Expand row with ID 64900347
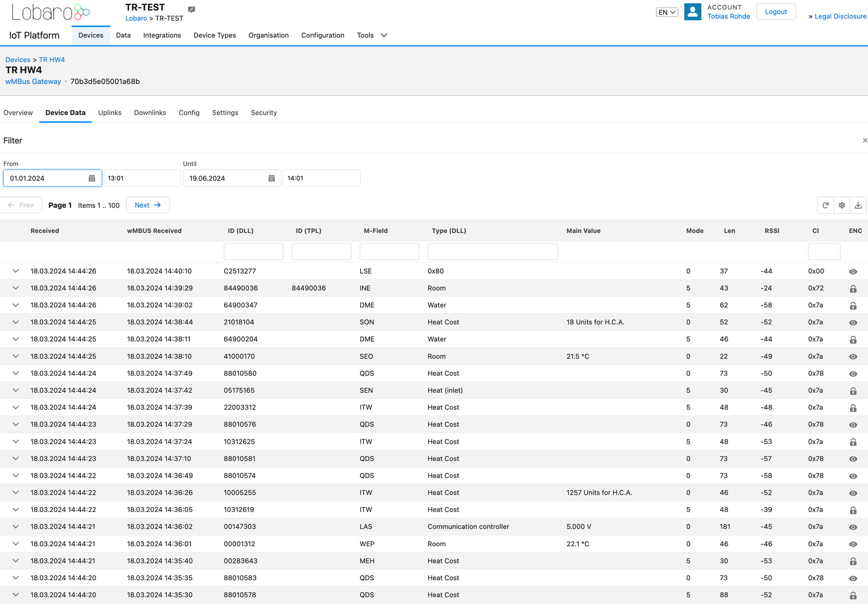This screenshot has width=868, height=609. 16,305
